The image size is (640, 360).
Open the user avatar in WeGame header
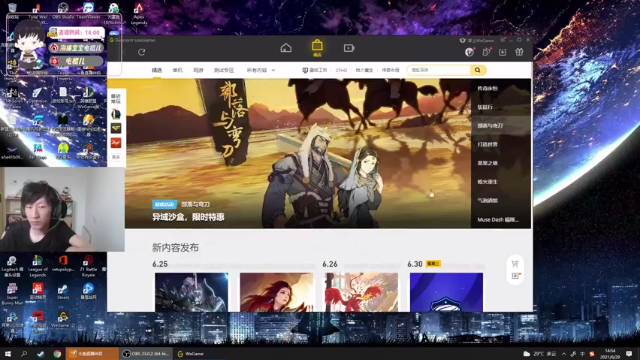(x=469, y=52)
